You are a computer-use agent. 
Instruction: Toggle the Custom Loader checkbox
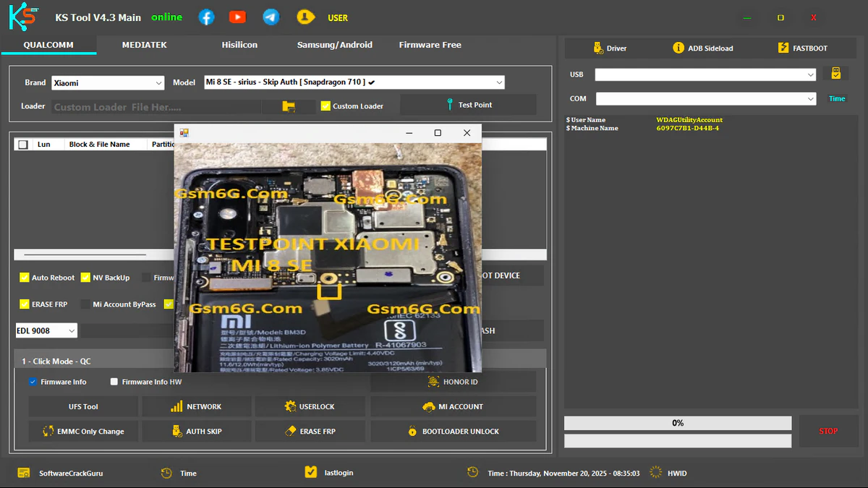pos(325,106)
